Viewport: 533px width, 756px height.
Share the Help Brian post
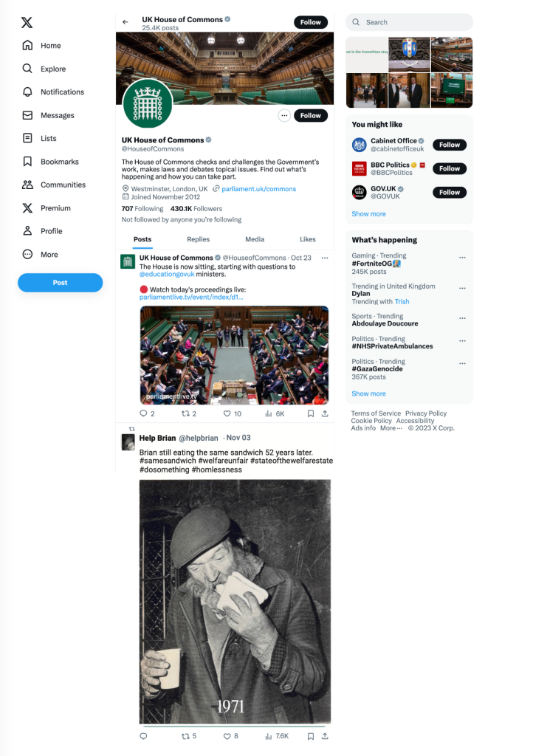(325, 736)
